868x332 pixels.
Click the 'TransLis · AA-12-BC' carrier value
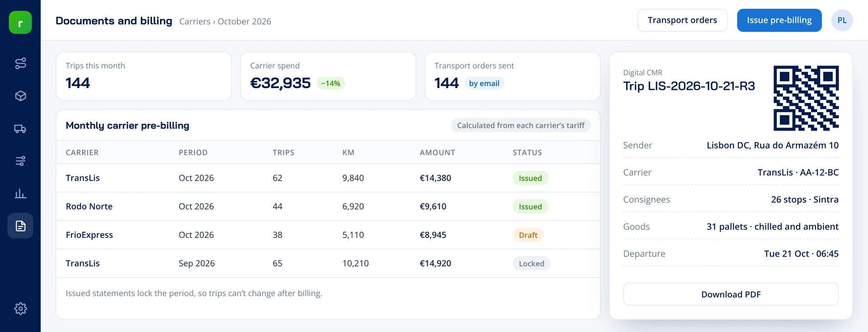(798, 172)
